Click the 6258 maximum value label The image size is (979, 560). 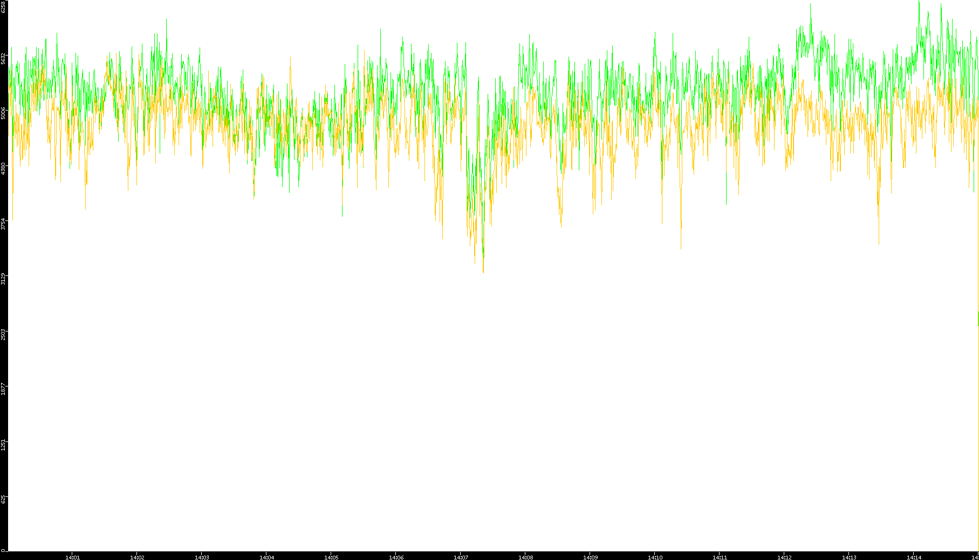coord(3,6)
